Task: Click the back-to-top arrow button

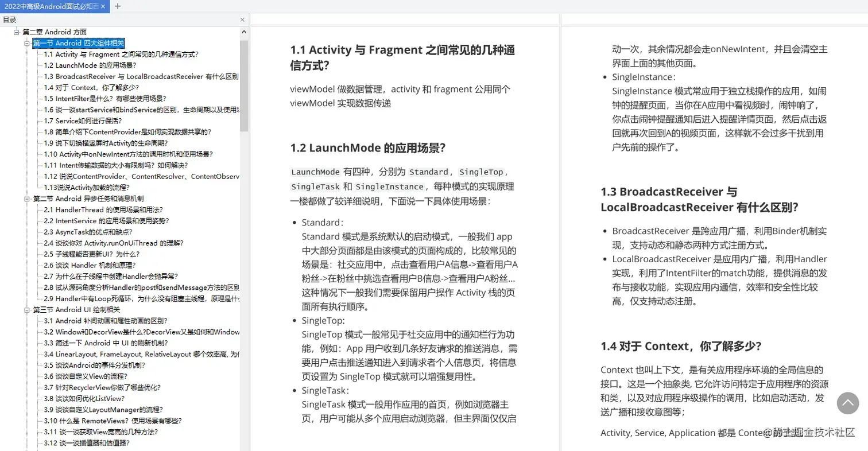Action: coord(848,403)
